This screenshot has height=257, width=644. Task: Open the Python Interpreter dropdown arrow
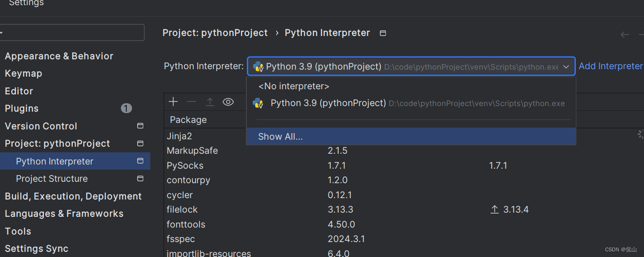pos(566,67)
